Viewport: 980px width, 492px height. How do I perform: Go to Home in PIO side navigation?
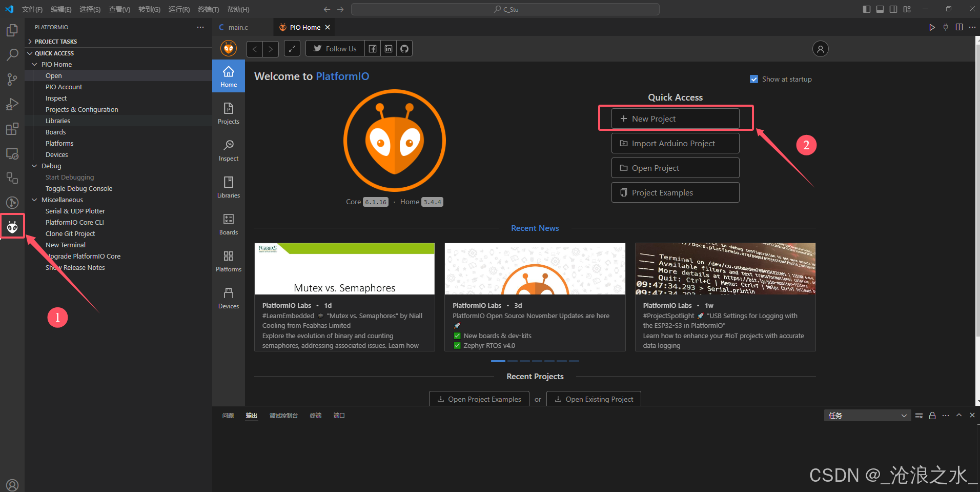pos(229,76)
